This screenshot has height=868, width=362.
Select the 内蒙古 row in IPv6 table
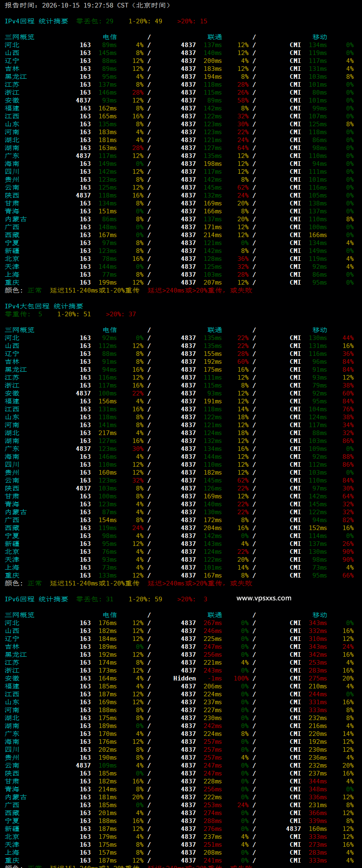pyautogui.click(x=179, y=797)
